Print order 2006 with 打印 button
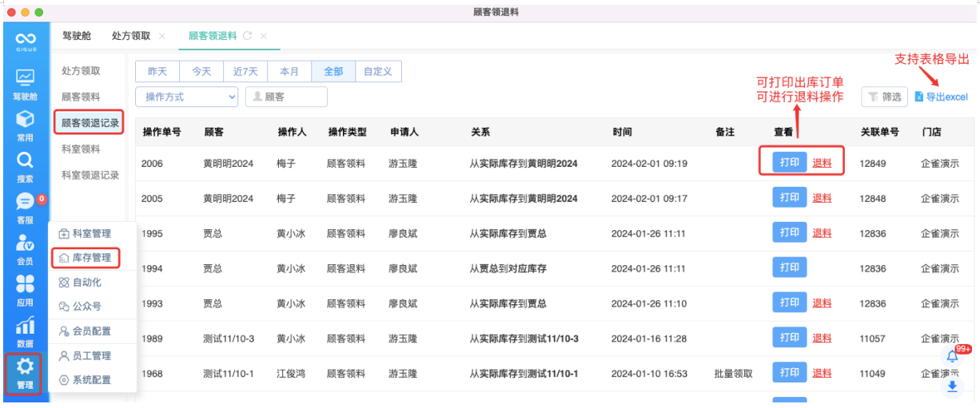 790,163
